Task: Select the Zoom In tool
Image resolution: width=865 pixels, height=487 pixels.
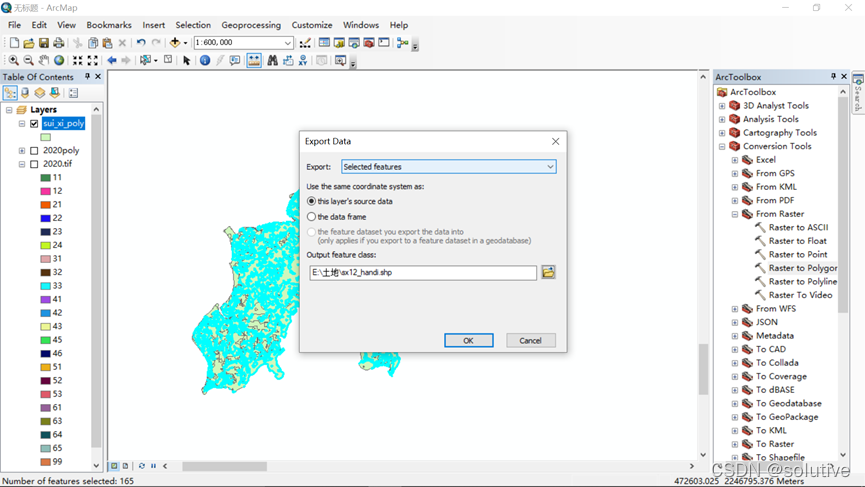Action: tap(14, 60)
